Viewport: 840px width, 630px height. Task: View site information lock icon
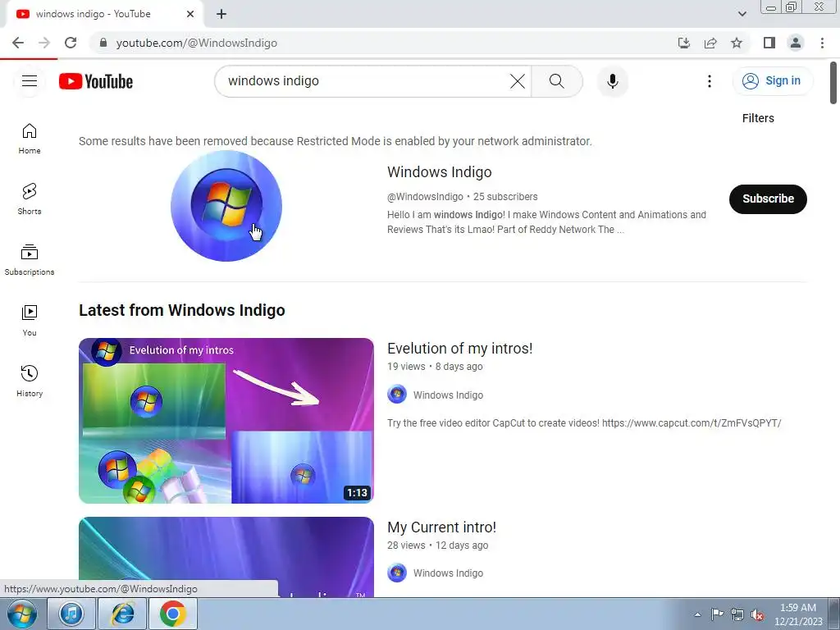click(103, 43)
